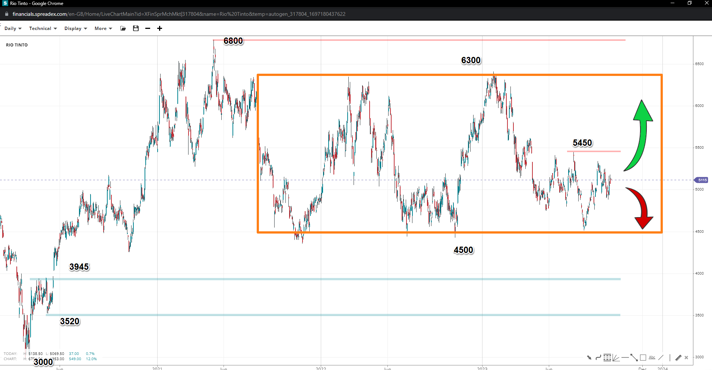
Task: Open the Daily timeframe dropdown
Action: coord(13,28)
